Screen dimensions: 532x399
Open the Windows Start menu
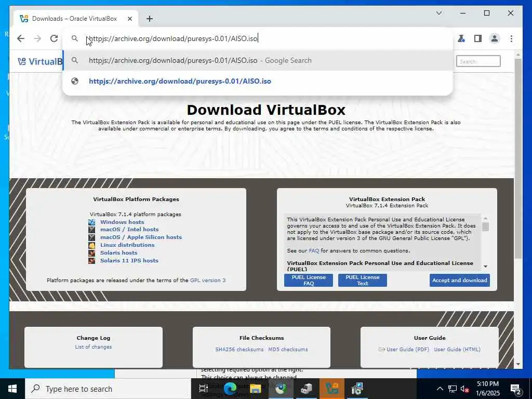pyautogui.click(x=12, y=389)
